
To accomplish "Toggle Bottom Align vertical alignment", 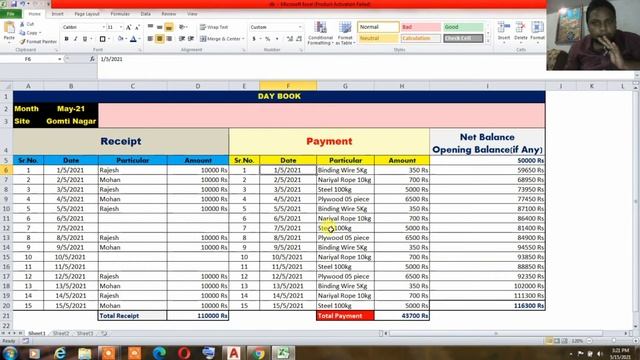I will click(x=169, y=27).
